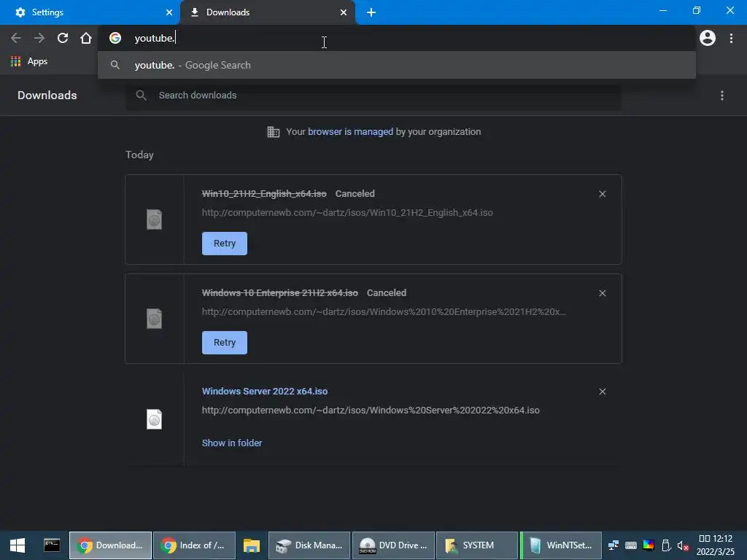
Task: Click the canceled Win10_21H2_English_x64.iso file name
Action: [264, 194]
